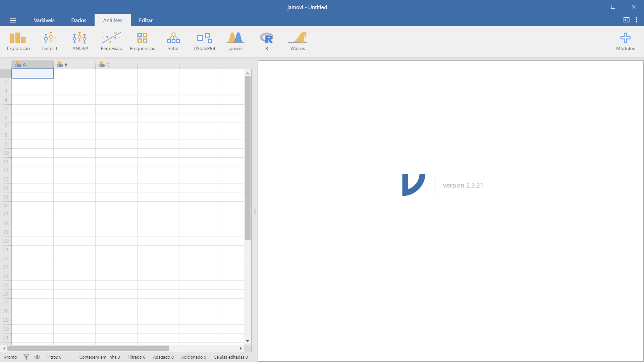Click the vertical three-dot options icon
The height and width of the screenshot is (362, 644).
click(636, 20)
